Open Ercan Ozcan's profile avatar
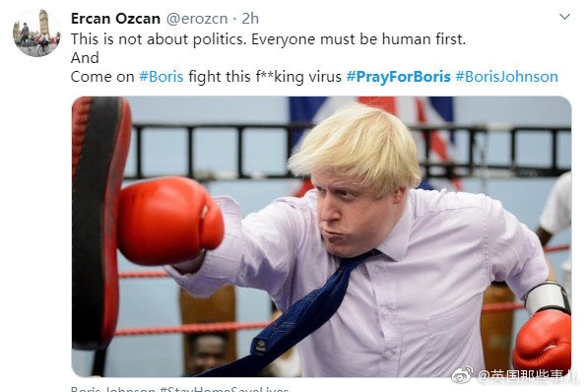Viewport: 586px width, 392px height. pyautogui.click(x=36, y=33)
